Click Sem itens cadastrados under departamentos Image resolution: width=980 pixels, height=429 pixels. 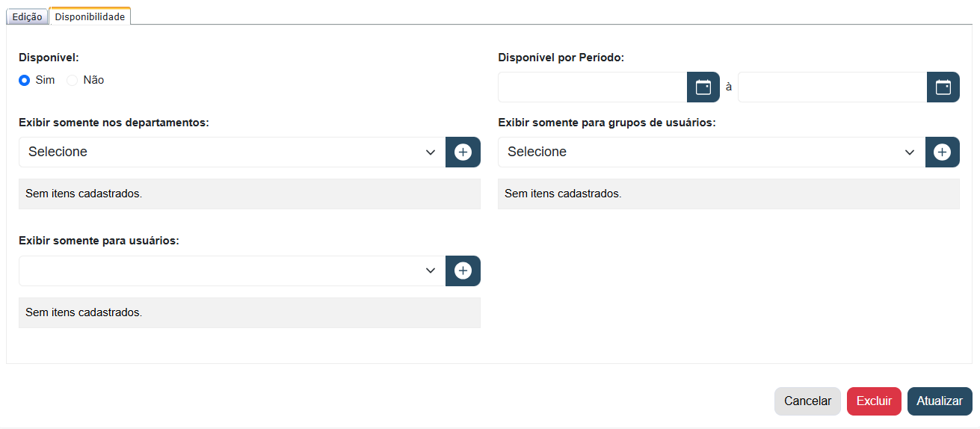84,194
